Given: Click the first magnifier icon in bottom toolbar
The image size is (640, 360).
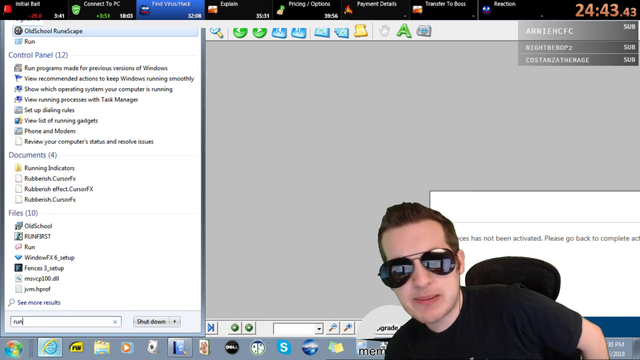Looking at the screenshot, I should pos(333,328).
